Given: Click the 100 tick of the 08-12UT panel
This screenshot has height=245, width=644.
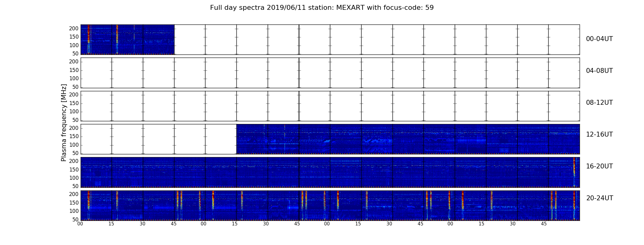Looking at the screenshot, I should [74, 111].
